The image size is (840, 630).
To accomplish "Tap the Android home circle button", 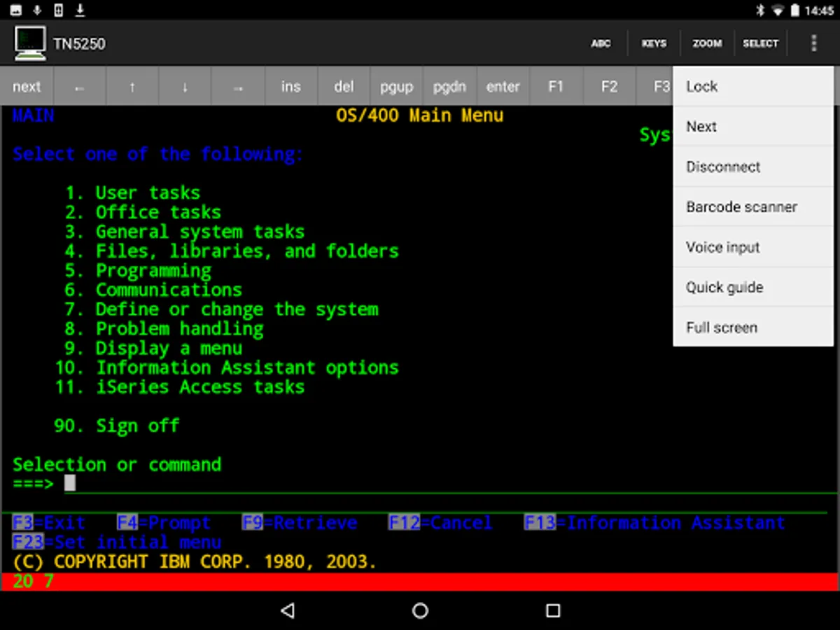I will [420, 610].
